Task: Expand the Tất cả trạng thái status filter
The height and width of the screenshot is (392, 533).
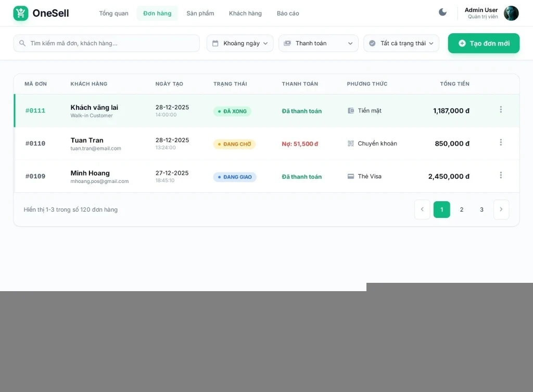Action: [x=401, y=43]
